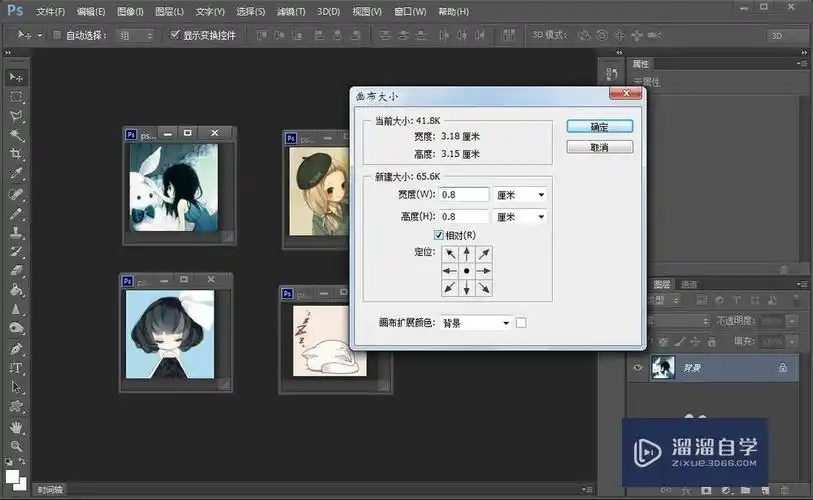813x500 pixels.
Task: Uncheck the 相对(R) checkbox
Action: [438, 235]
